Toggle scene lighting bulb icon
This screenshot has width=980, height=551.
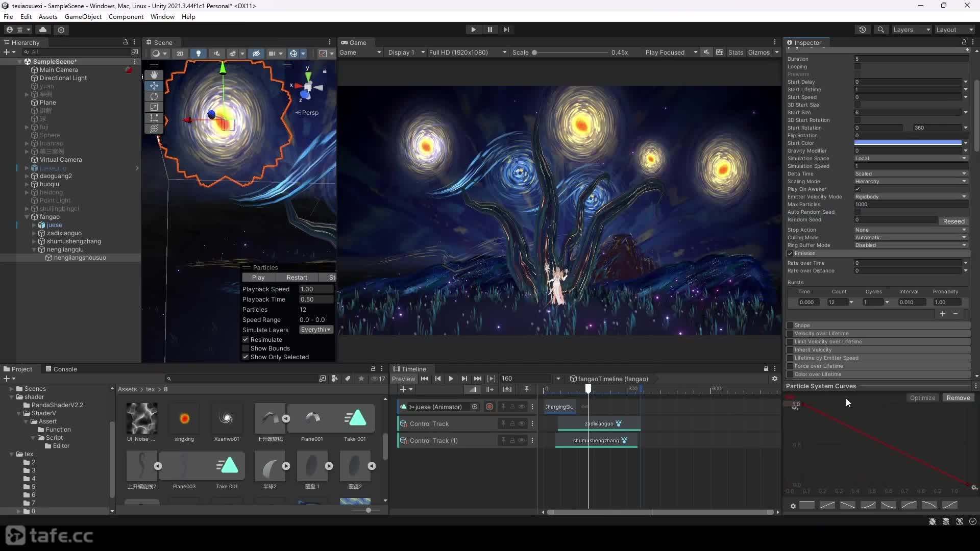(x=198, y=53)
